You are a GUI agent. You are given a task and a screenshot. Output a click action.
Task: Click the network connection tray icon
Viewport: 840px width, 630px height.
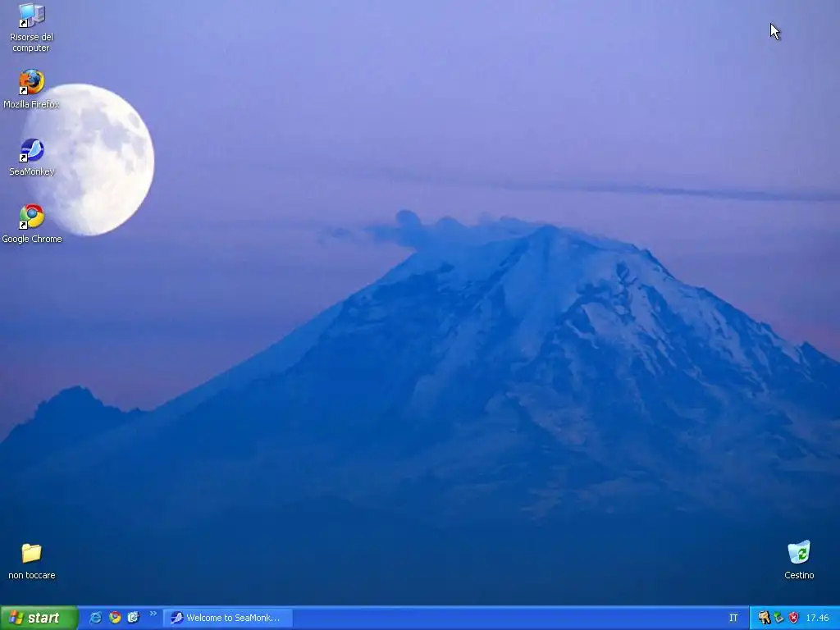point(779,618)
